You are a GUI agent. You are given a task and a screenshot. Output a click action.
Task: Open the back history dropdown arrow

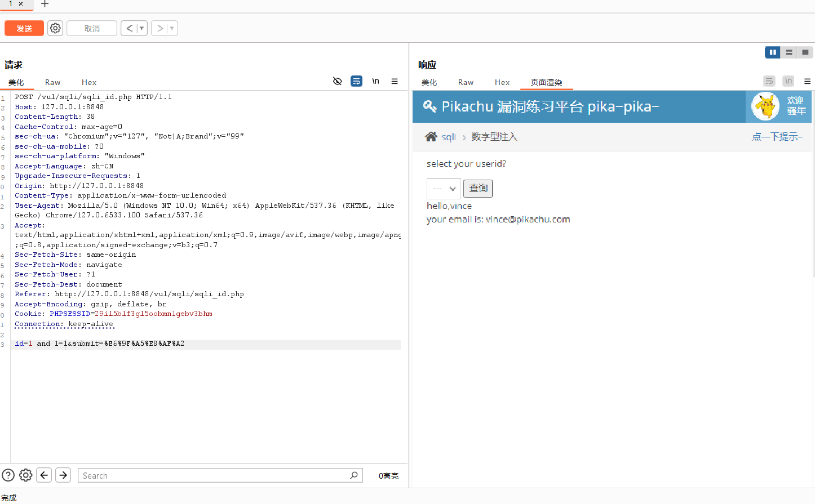[141, 28]
